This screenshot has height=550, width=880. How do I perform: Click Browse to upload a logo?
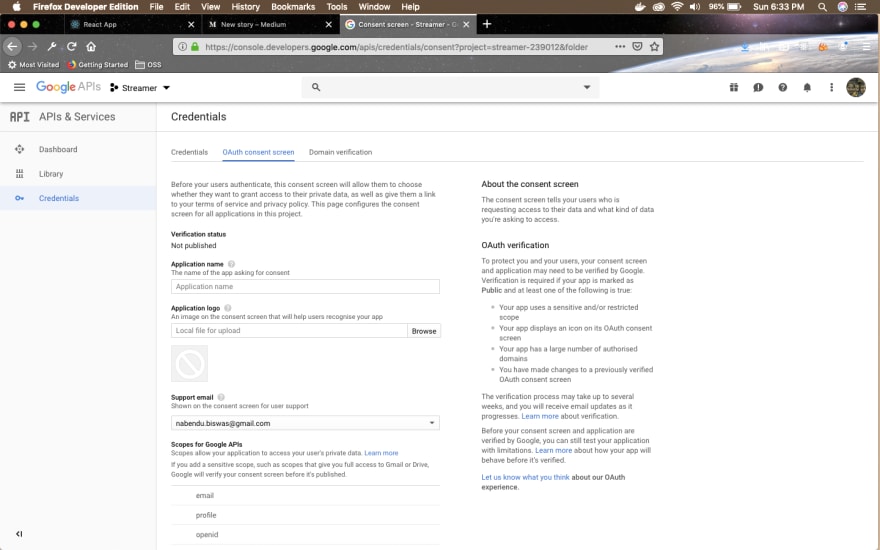pos(424,331)
